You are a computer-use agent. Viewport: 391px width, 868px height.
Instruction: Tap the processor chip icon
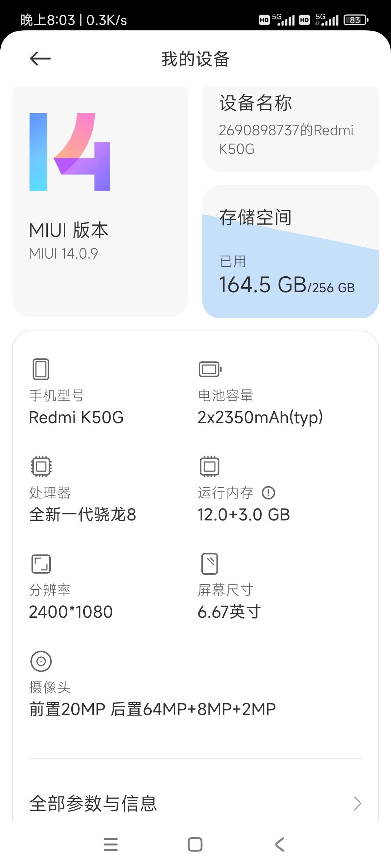click(x=41, y=466)
